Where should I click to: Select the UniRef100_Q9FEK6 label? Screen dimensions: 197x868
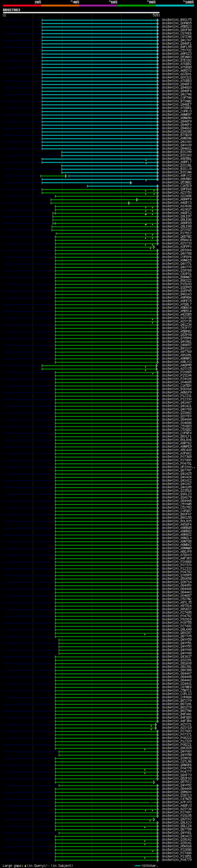pyautogui.click(x=177, y=189)
